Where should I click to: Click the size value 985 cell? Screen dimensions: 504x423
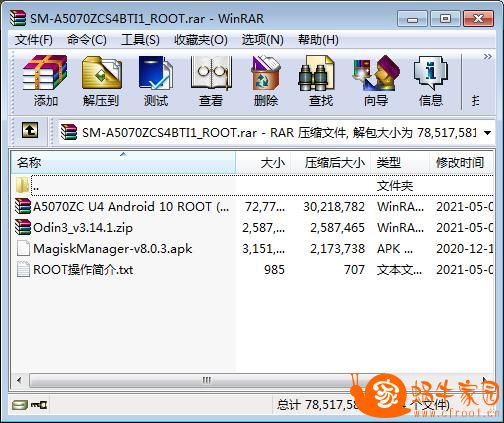(x=274, y=270)
